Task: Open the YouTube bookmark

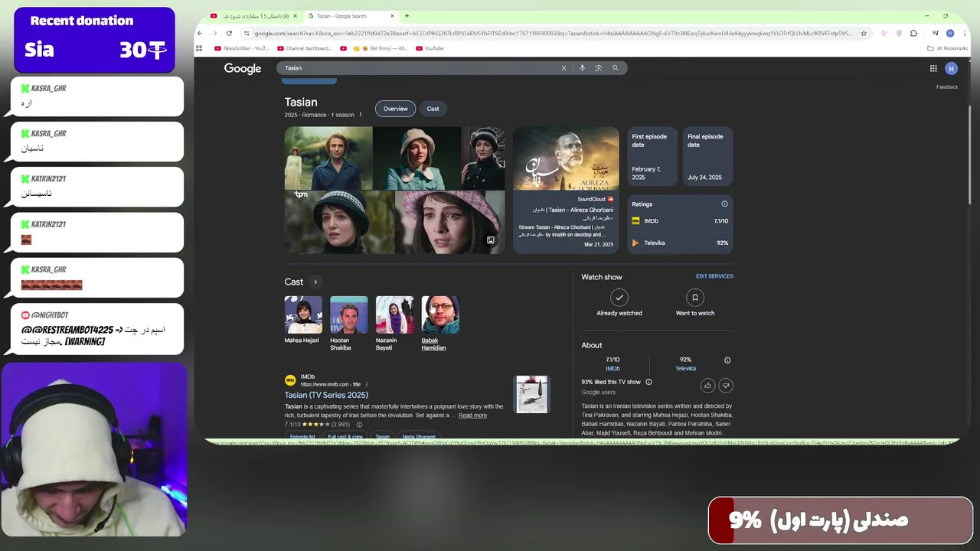Action: [430, 48]
